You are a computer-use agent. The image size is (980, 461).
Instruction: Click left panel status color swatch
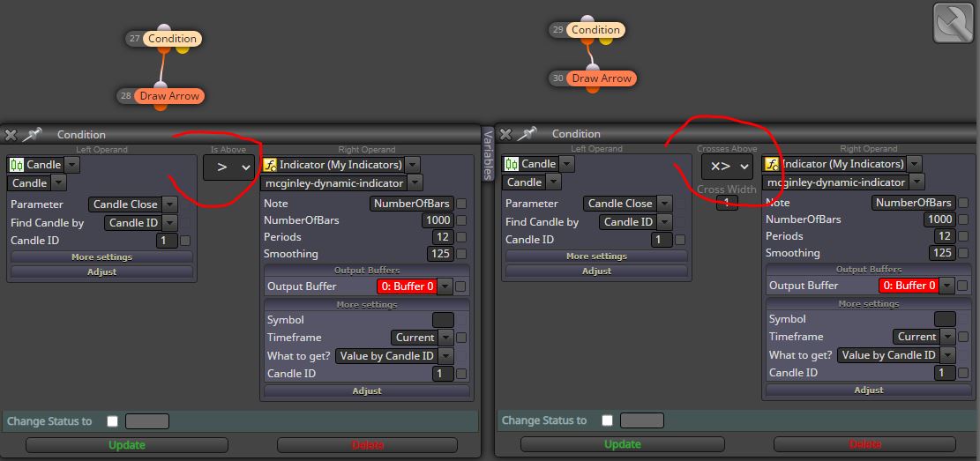(147, 421)
